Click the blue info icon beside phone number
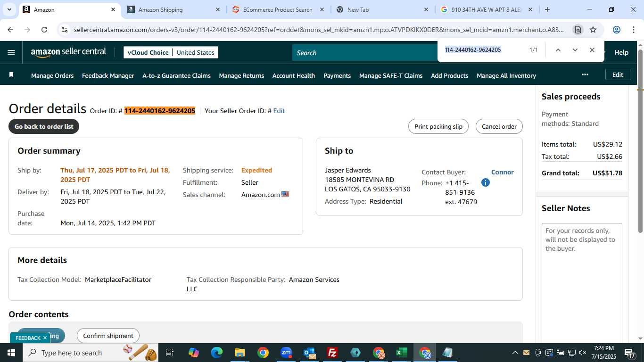 (486, 182)
